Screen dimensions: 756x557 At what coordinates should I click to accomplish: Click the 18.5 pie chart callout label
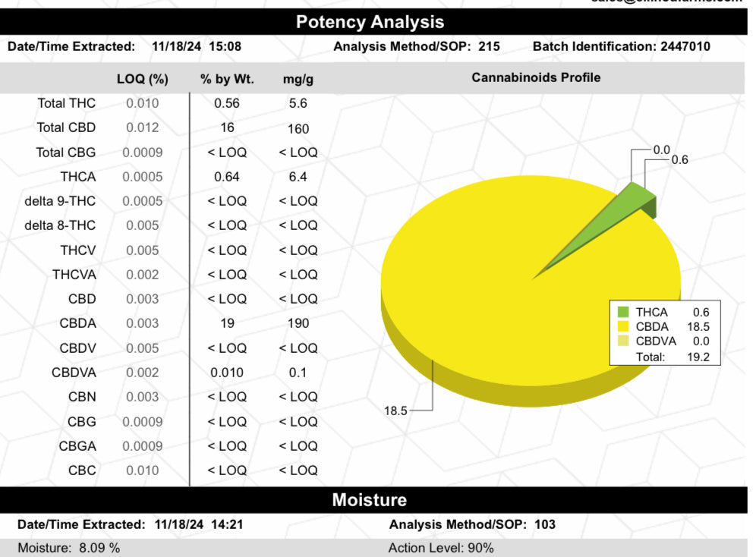point(395,411)
